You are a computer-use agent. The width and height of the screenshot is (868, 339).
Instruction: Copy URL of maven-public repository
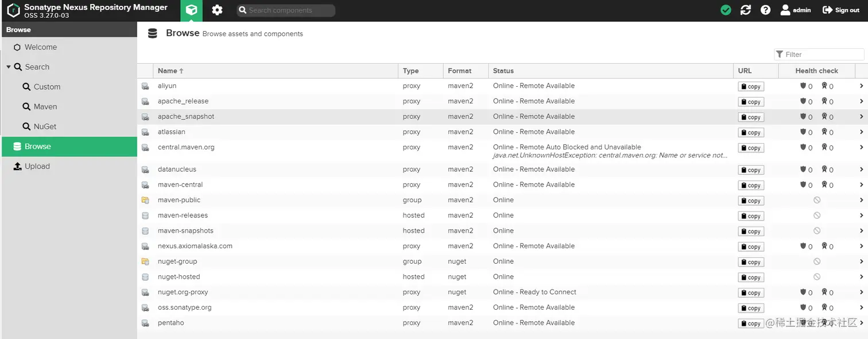click(x=751, y=201)
